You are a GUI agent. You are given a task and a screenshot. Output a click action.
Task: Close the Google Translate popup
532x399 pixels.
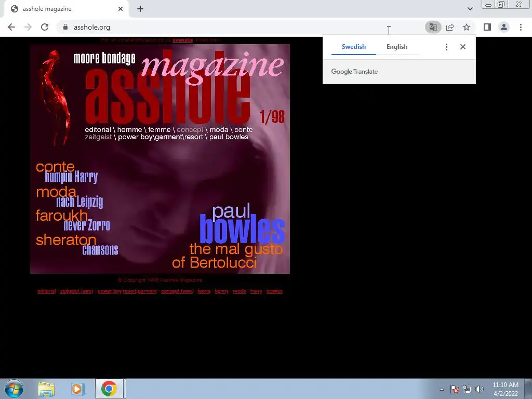463,47
